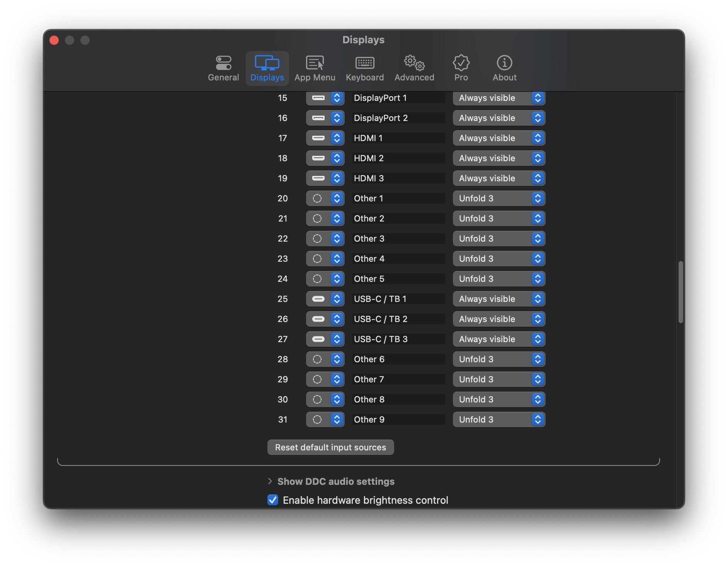728x566 pixels.
Task: Open the About pane
Action: pyautogui.click(x=504, y=68)
